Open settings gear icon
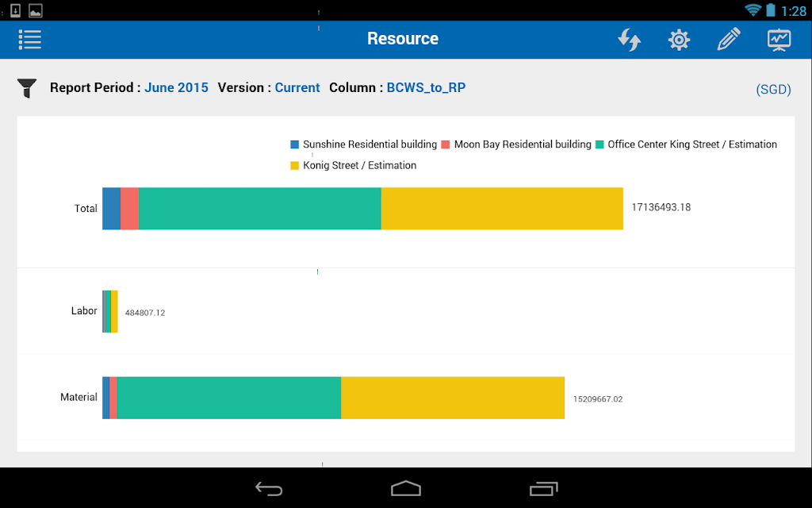 click(679, 40)
